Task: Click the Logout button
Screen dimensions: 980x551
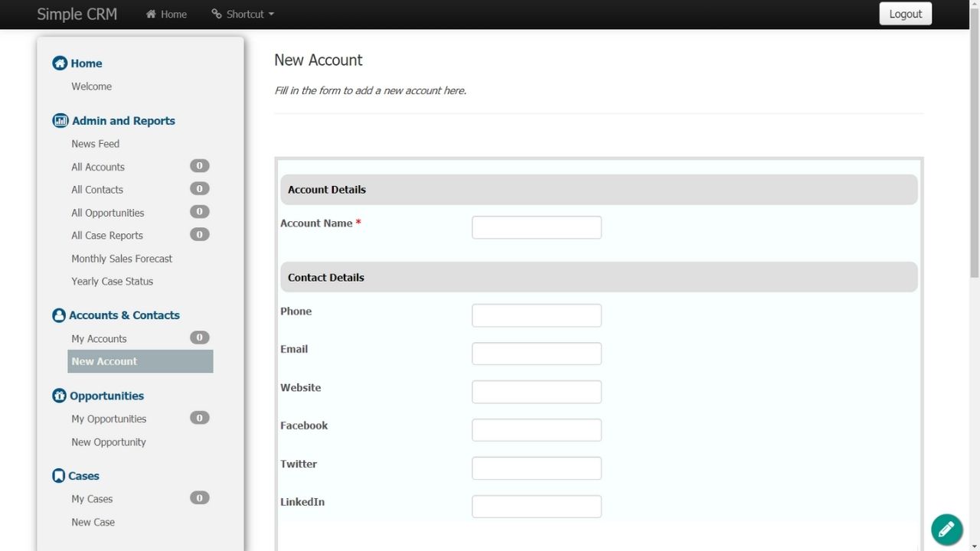Action: (x=905, y=14)
